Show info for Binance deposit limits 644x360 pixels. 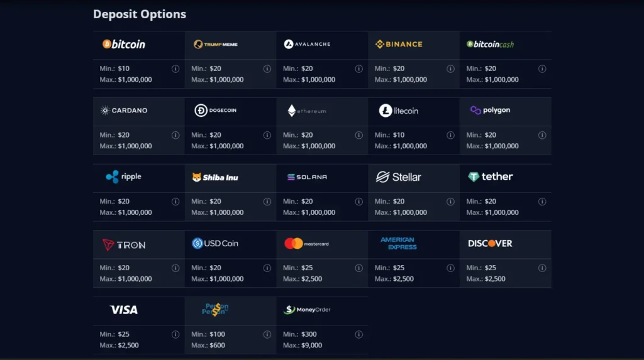pyautogui.click(x=450, y=68)
